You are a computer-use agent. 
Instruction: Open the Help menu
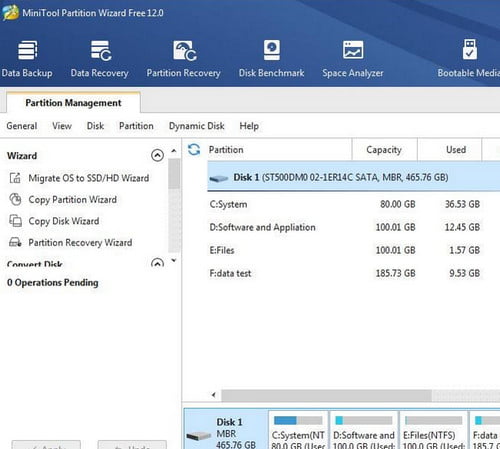(x=249, y=126)
